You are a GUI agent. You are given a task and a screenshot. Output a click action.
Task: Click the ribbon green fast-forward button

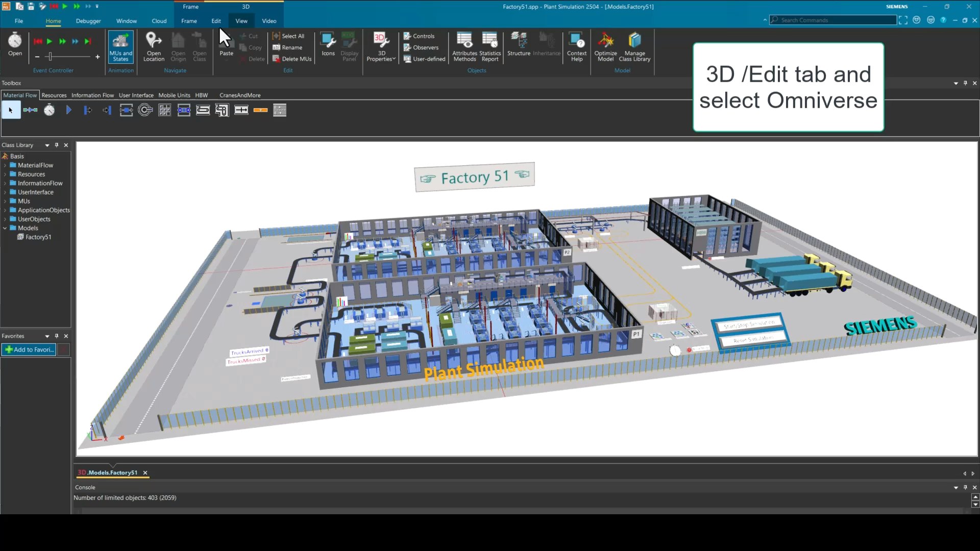(x=62, y=41)
